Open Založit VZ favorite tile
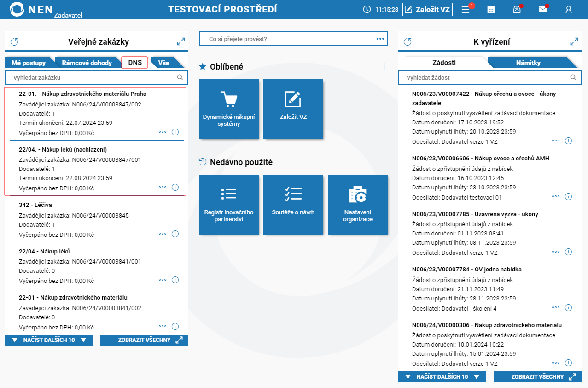Screen dimensions: 588x388 [x=293, y=109]
